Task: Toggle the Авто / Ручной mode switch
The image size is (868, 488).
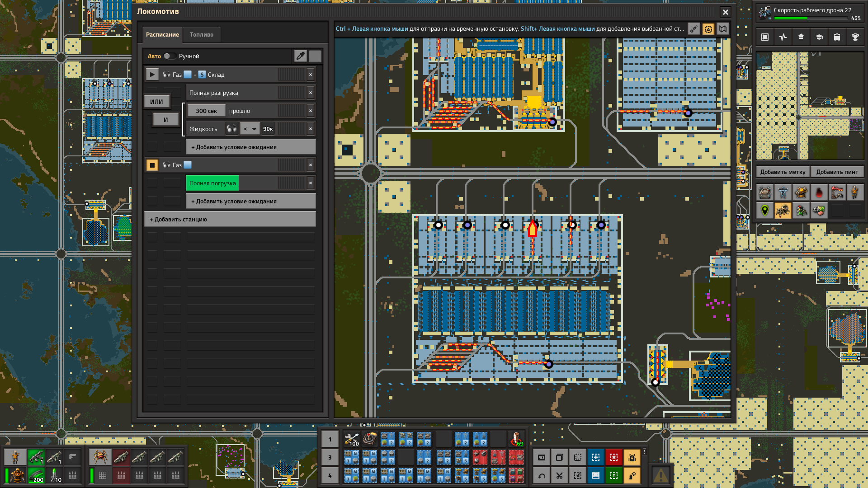Action: click(x=170, y=56)
